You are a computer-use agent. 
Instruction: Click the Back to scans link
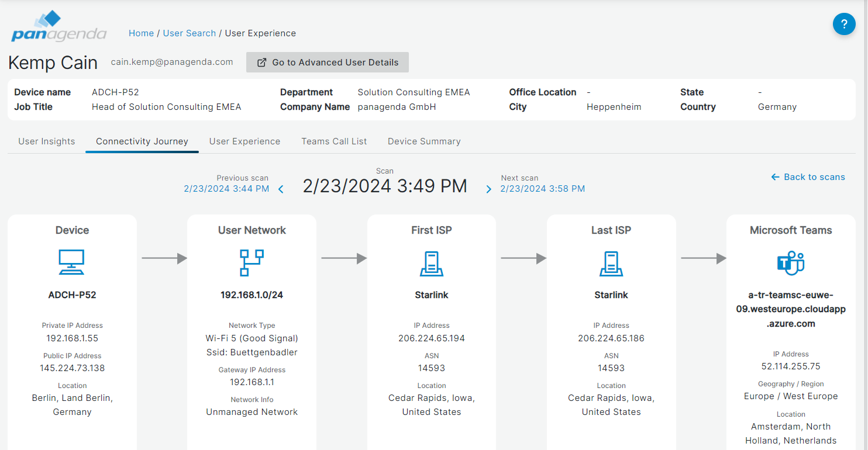pos(808,177)
